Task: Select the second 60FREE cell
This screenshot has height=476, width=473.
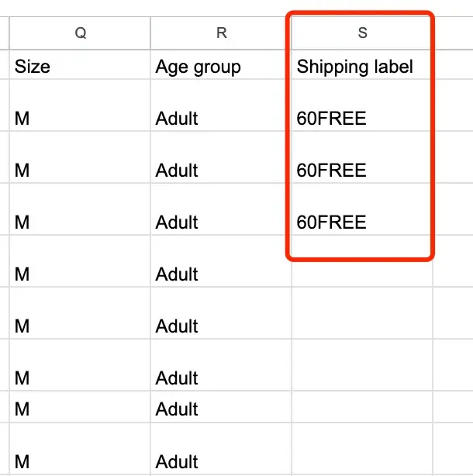Action: click(x=362, y=157)
